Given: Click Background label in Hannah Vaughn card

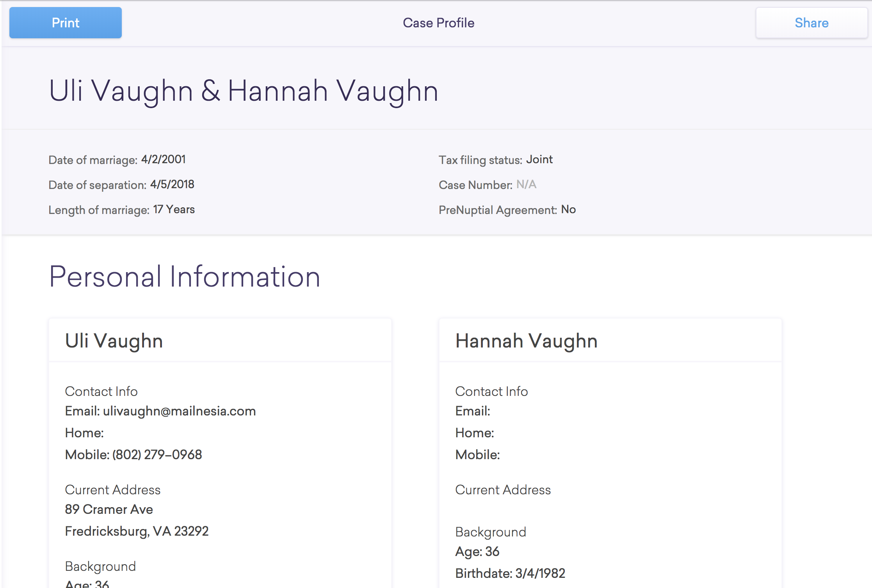Looking at the screenshot, I should click(491, 532).
